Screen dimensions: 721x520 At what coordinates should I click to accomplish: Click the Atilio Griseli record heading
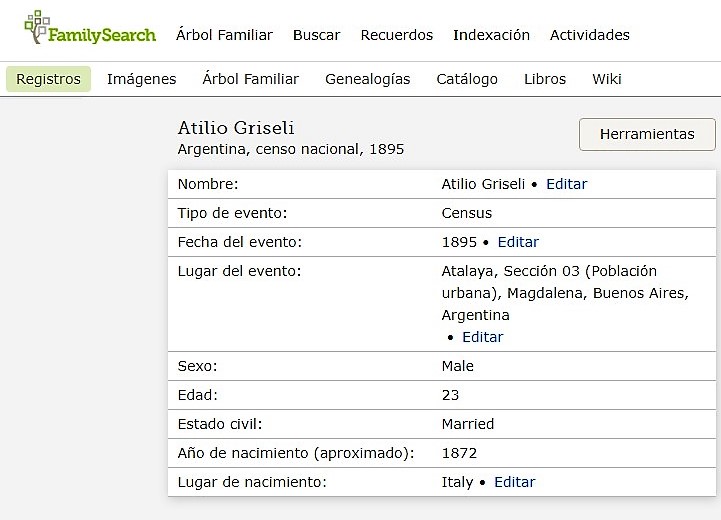(236, 128)
